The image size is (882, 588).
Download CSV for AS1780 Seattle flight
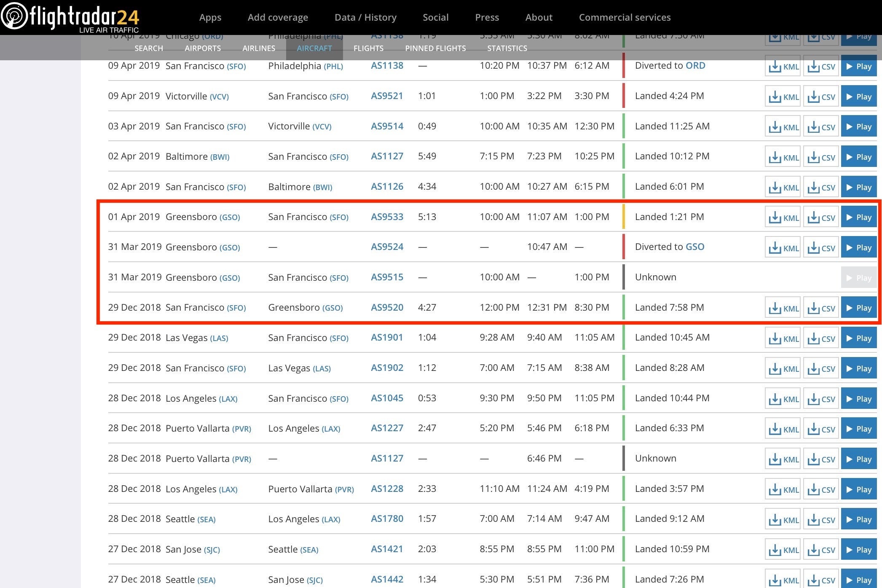[821, 519]
